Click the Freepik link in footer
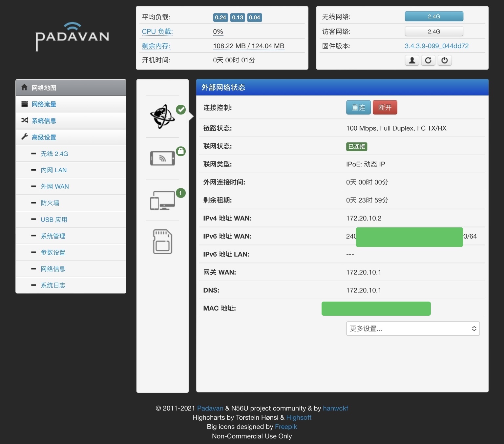The width and height of the screenshot is (504, 444). tap(286, 427)
